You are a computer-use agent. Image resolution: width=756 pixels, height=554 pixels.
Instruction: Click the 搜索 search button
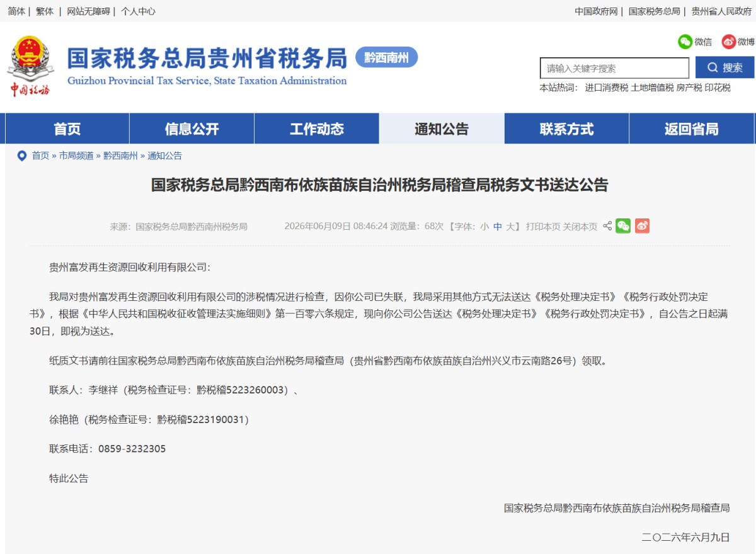click(724, 67)
